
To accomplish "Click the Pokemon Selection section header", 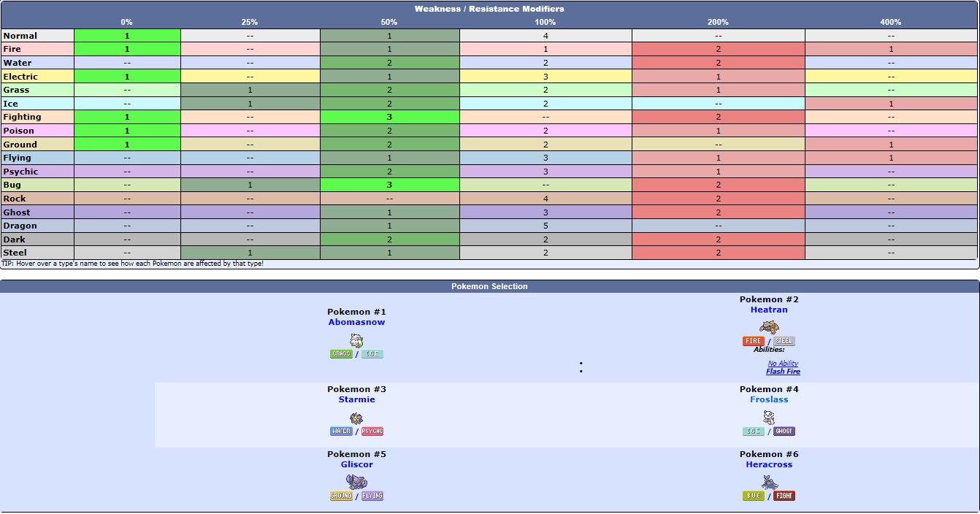I will [x=489, y=286].
